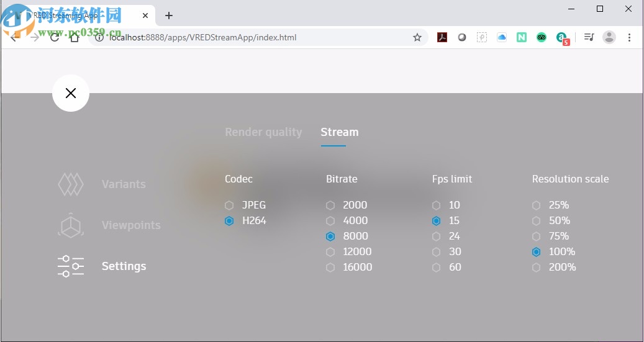Click the localhost address bar

pyautogui.click(x=259, y=38)
